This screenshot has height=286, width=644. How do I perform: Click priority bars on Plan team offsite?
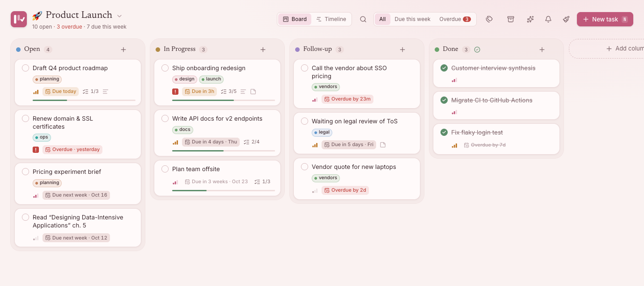click(x=175, y=182)
